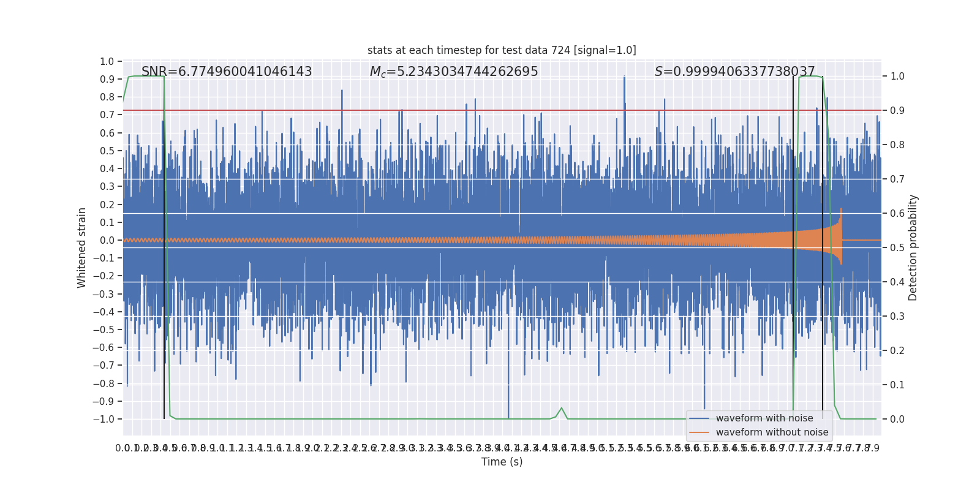Click the −0.9 Whitened strain tick label
The height and width of the screenshot is (490, 980).
point(104,401)
